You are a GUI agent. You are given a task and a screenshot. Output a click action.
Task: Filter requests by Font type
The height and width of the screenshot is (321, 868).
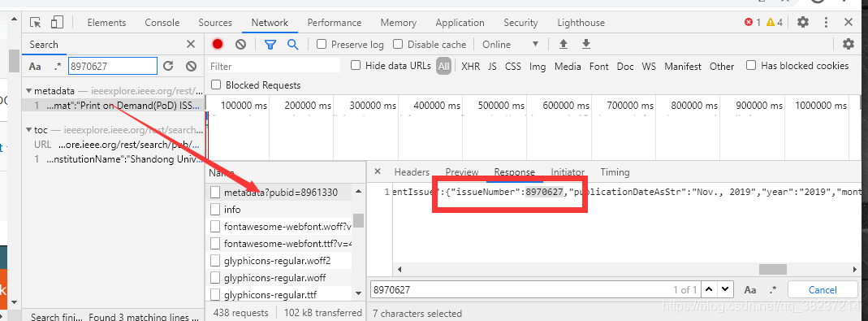point(599,66)
